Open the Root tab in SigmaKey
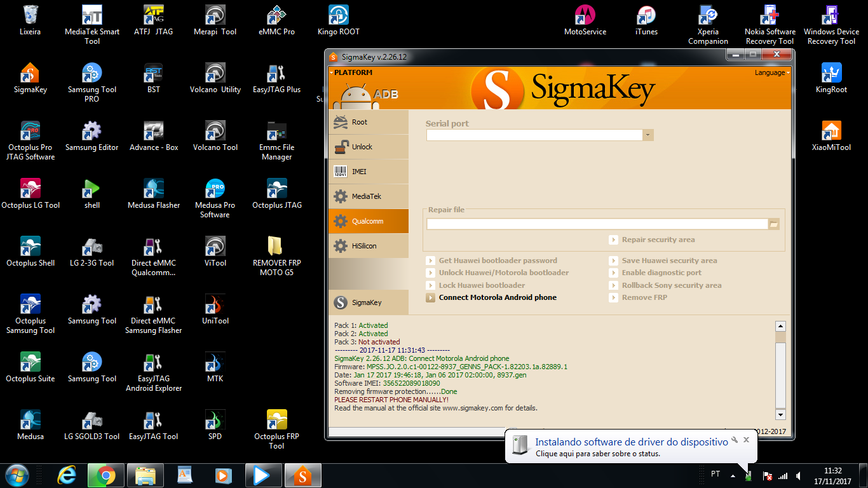Viewport: 868px width, 488px height. pyautogui.click(x=369, y=122)
